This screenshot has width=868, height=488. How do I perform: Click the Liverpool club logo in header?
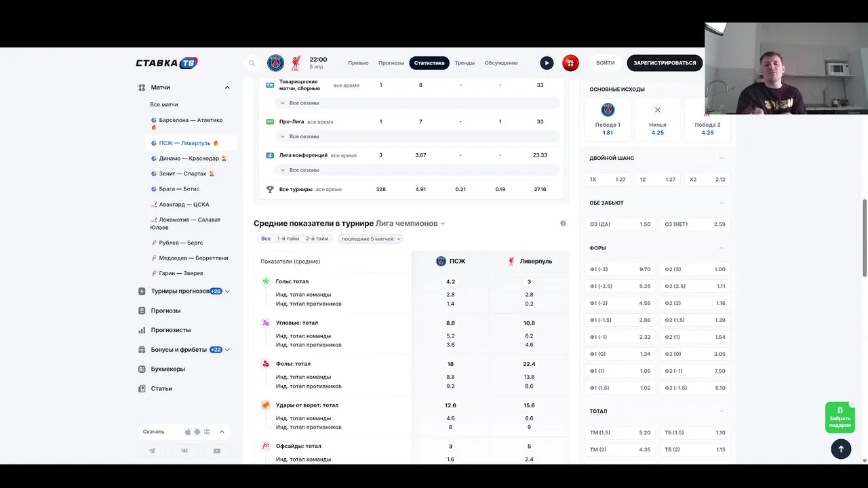pyautogui.click(x=296, y=63)
